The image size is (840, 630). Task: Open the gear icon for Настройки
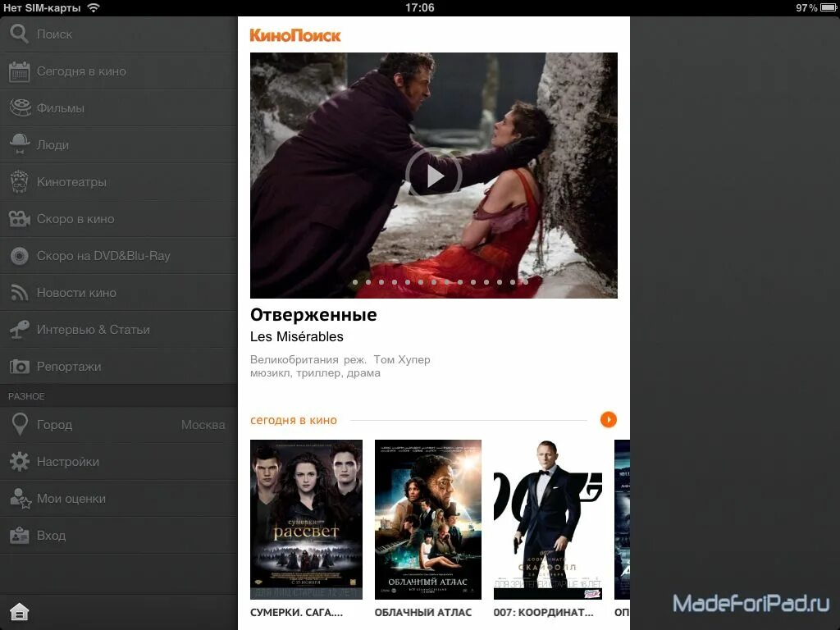(x=20, y=461)
